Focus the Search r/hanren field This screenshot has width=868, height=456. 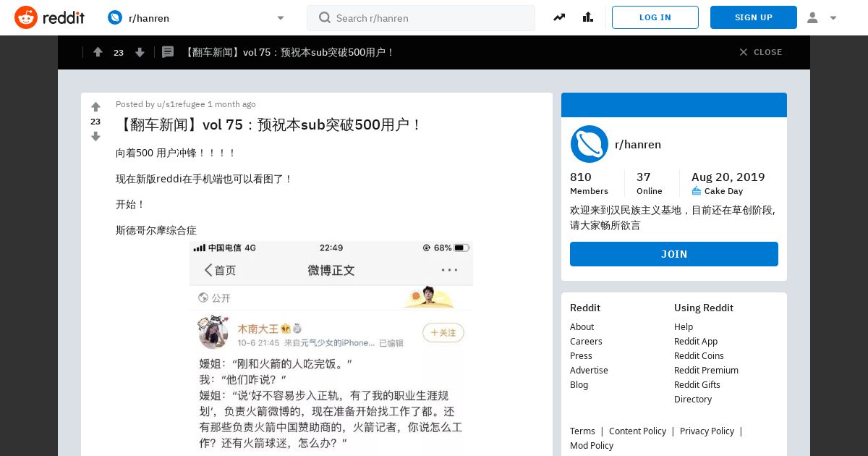[x=421, y=18]
